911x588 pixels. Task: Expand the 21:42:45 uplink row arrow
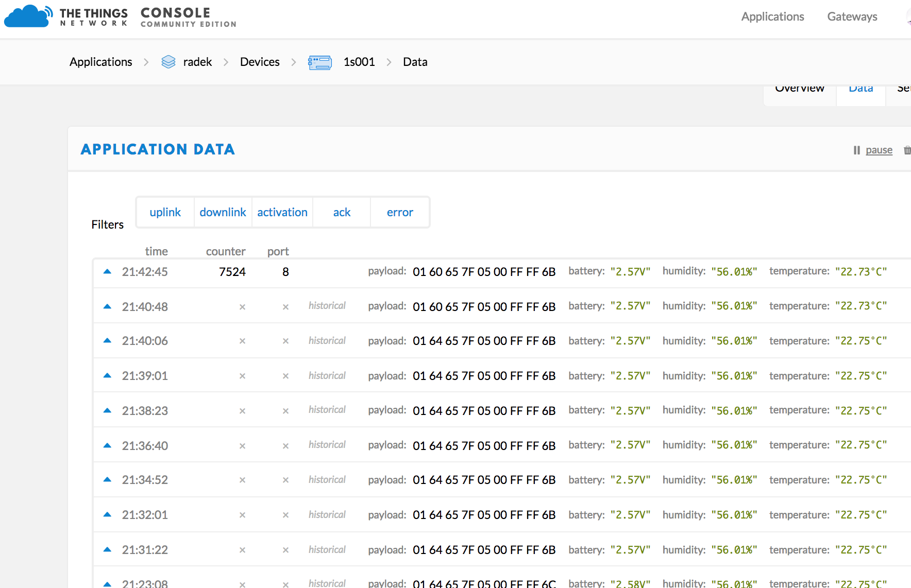point(107,271)
